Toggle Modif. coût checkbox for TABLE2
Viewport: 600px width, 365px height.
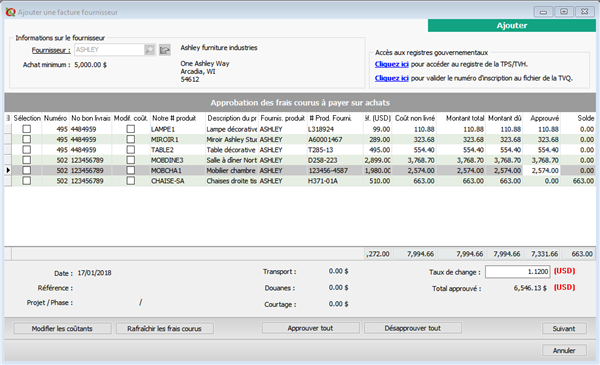[130, 150]
